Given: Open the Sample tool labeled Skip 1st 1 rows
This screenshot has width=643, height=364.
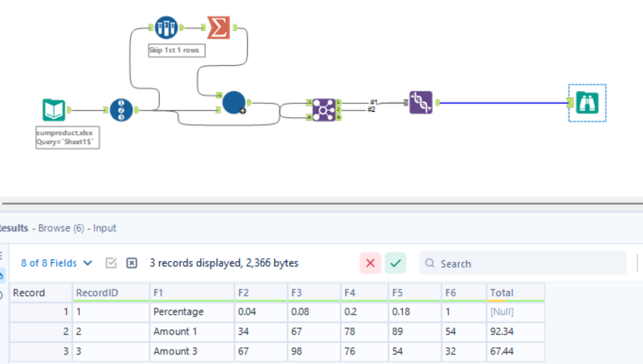Looking at the screenshot, I should (165, 27).
